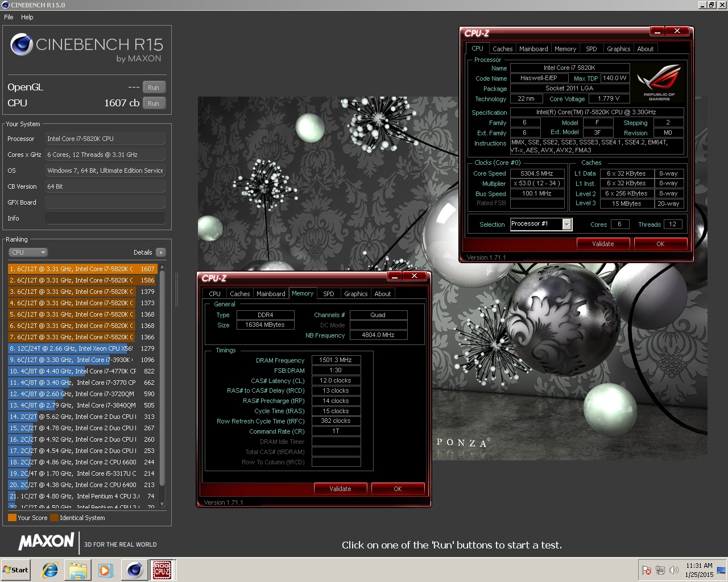
Task: Select ranking row 8 Xeon 12C/24T
Action: (x=82, y=348)
